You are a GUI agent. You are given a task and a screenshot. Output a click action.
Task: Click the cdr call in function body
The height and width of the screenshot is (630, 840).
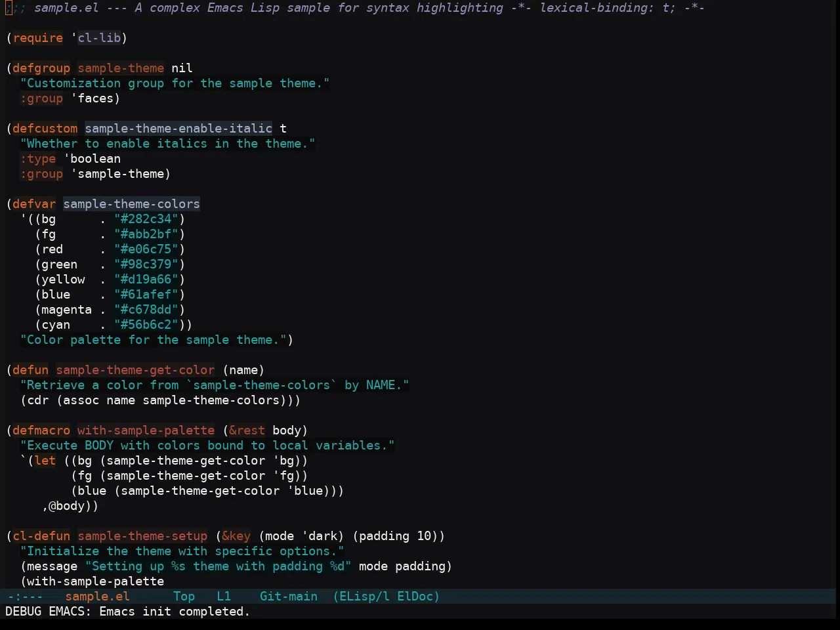[38, 400]
